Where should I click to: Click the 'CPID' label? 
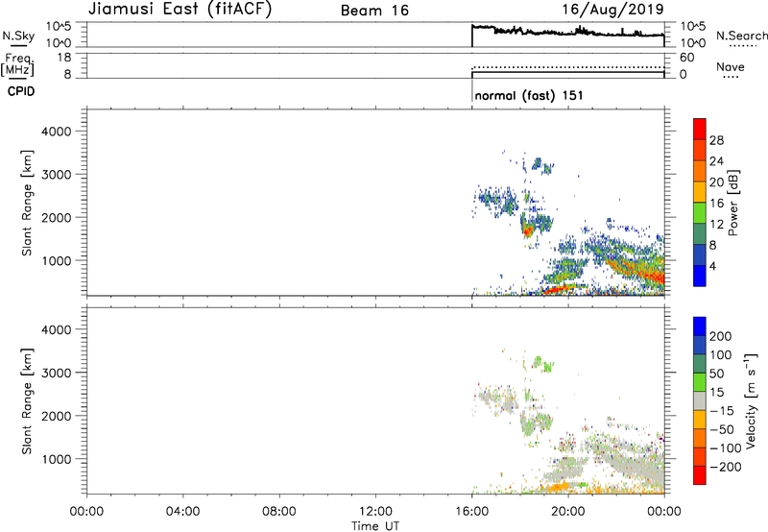(21, 91)
